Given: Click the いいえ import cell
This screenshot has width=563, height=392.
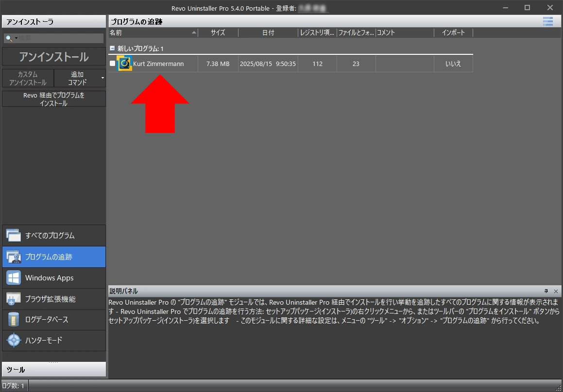Looking at the screenshot, I should (x=453, y=64).
